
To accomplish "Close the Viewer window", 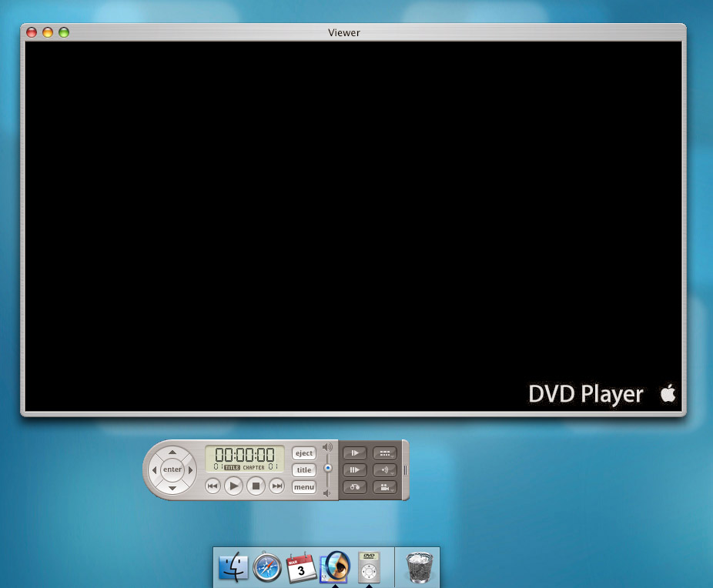I will [x=32, y=32].
